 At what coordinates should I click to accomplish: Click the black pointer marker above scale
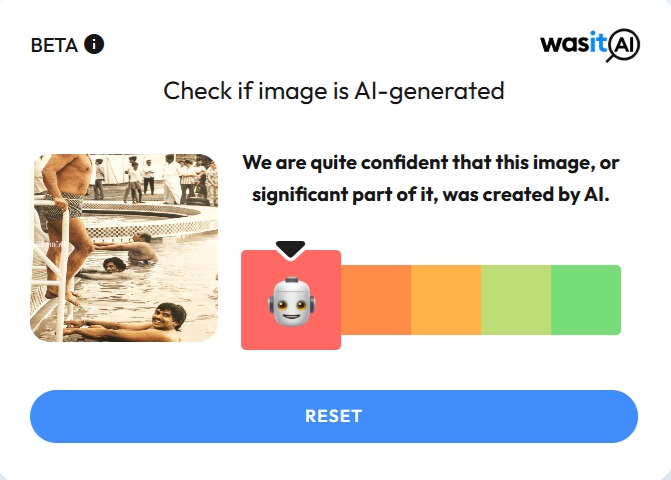point(291,249)
